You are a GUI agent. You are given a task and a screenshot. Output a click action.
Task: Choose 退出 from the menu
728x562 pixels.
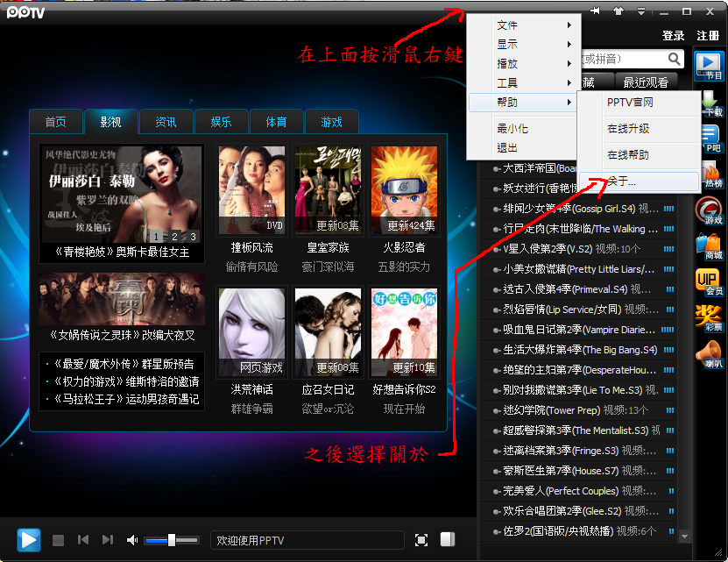[523, 148]
